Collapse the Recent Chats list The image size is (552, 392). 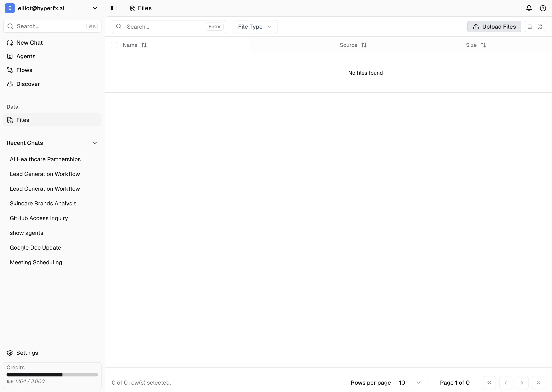[x=95, y=143]
